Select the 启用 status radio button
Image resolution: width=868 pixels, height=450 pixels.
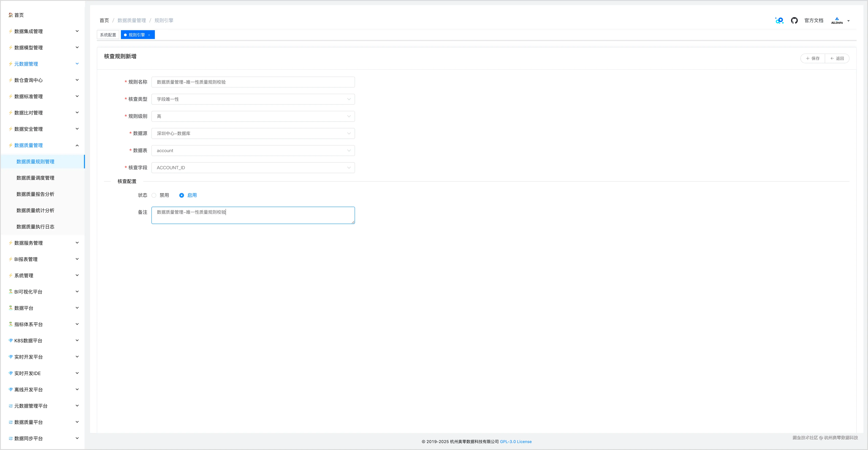coord(182,195)
